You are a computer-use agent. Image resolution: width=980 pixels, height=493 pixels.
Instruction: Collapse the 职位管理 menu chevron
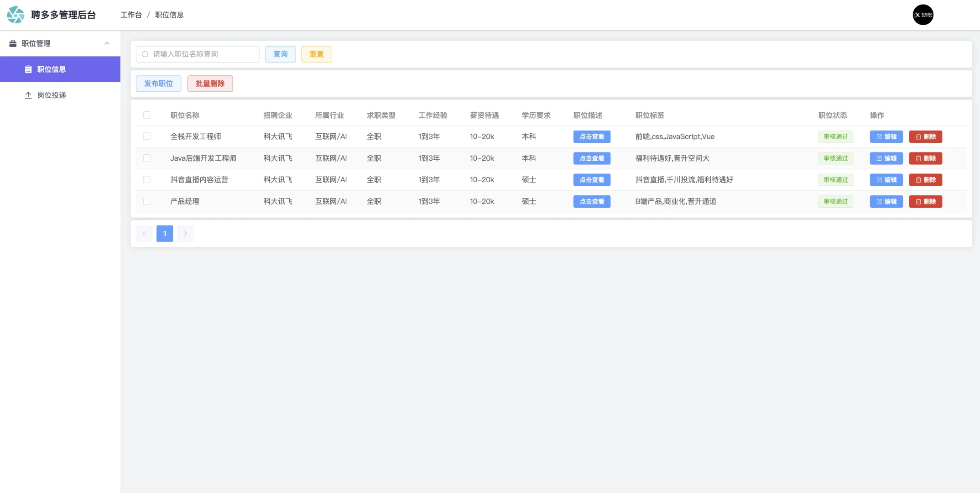(x=107, y=43)
